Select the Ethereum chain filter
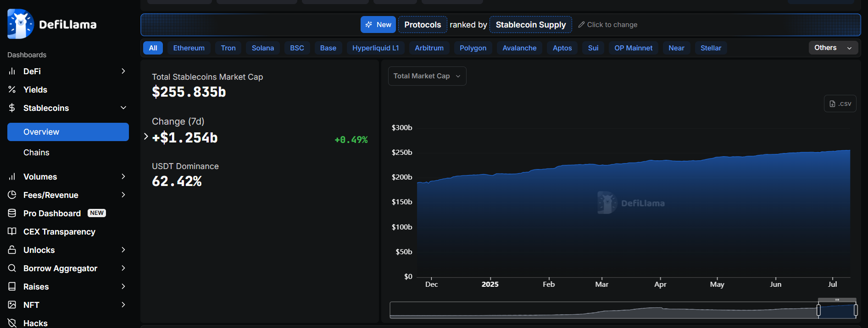Screen dimensions: 868x328 tap(189, 48)
